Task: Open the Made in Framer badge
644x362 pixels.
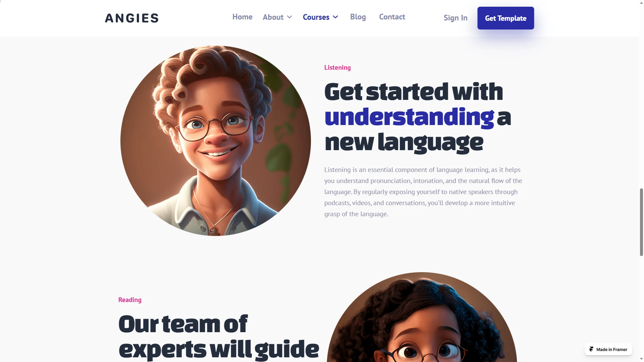Action: [608, 349]
